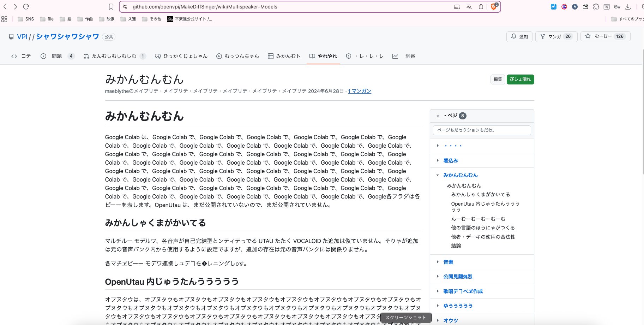Open the pull requests tab with count 1
Screen dimensions: 644x325
click(114, 56)
